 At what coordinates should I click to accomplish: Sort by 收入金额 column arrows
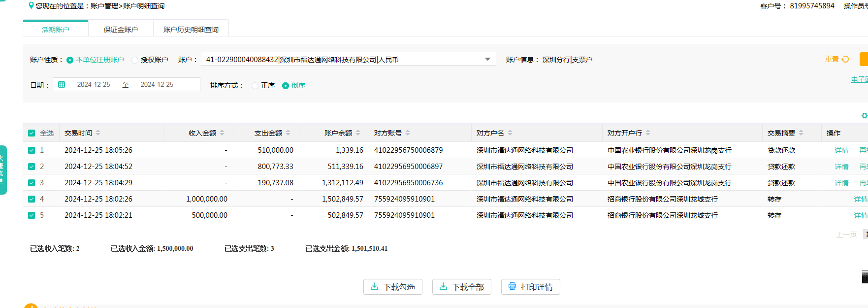[222, 133]
